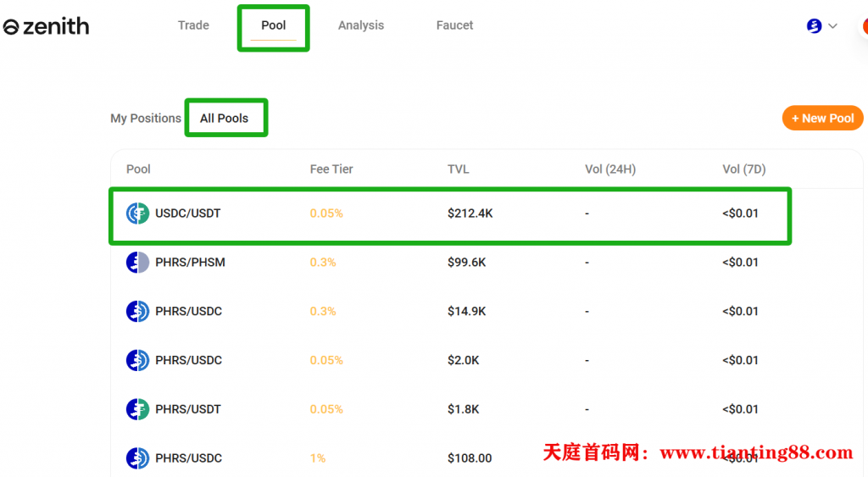Expand the network dropdown chevron
The width and height of the screenshot is (868, 477).
click(x=832, y=25)
